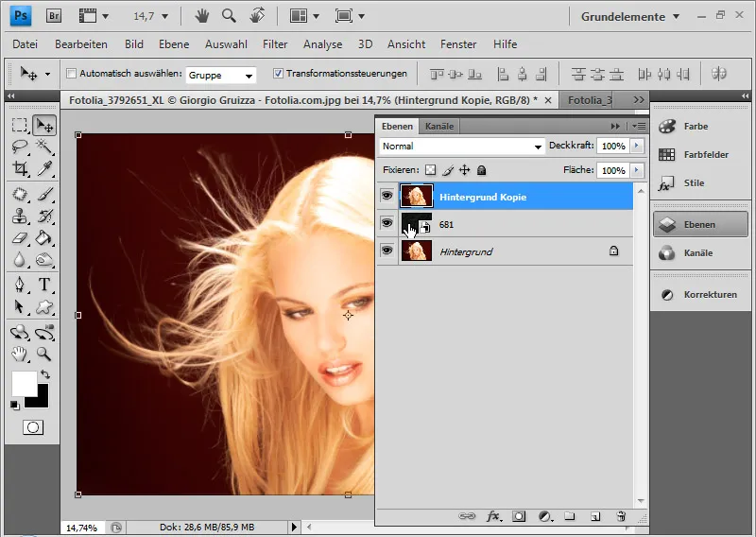Select the Path Selection tool

tap(19, 307)
